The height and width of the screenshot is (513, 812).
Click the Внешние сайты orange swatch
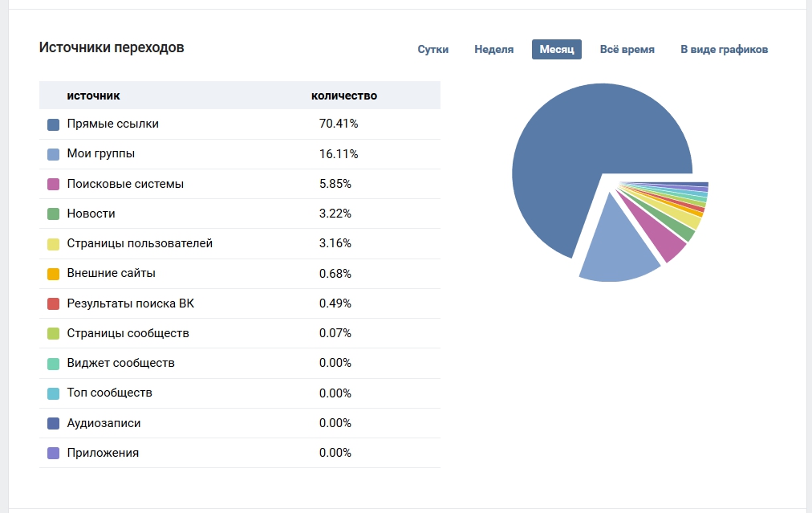pyautogui.click(x=54, y=274)
